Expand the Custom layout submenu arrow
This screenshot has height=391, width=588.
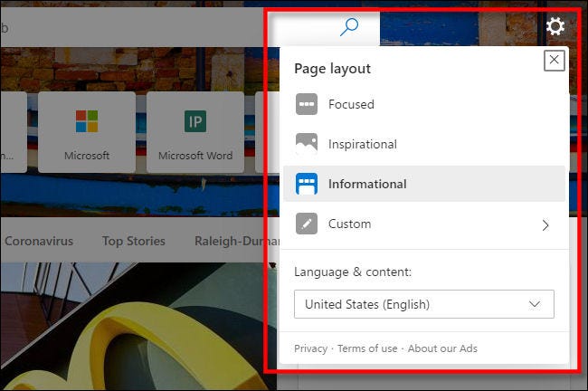tap(545, 224)
